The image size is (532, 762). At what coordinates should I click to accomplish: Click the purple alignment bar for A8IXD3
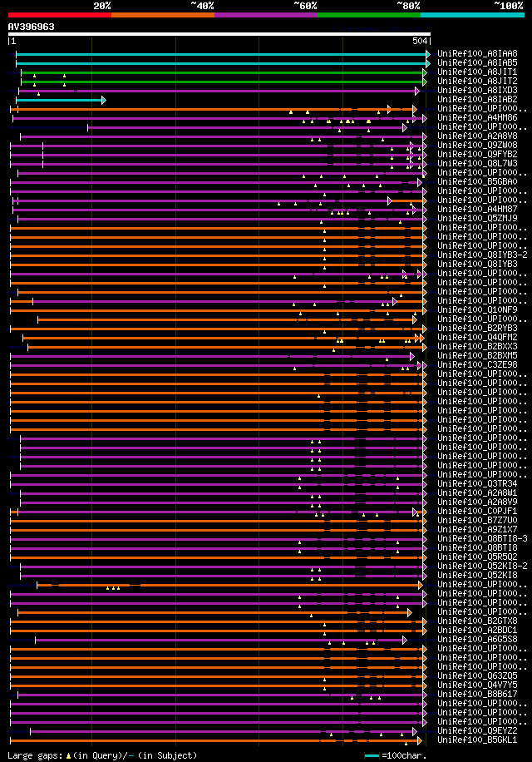219,91
